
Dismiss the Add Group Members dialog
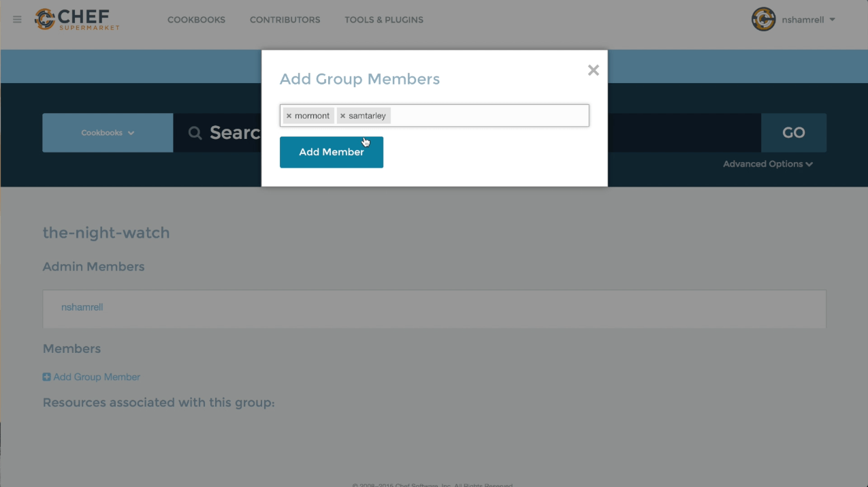(x=593, y=69)
